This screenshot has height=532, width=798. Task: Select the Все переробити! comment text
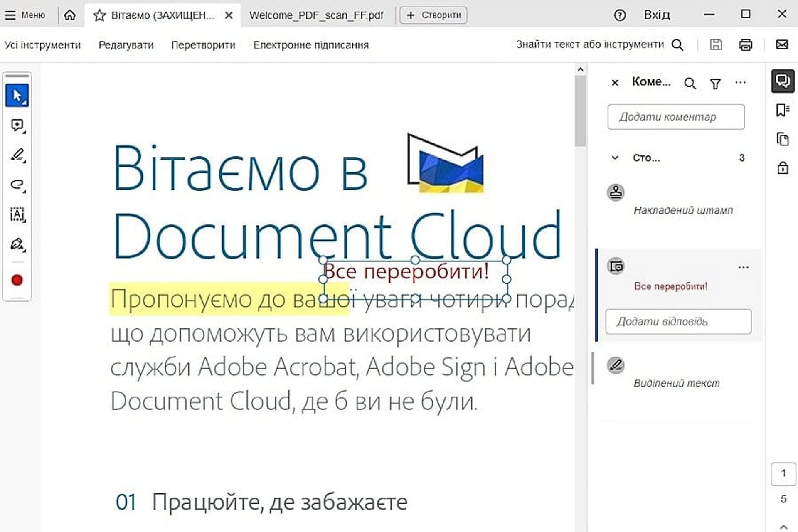[670, 286]
